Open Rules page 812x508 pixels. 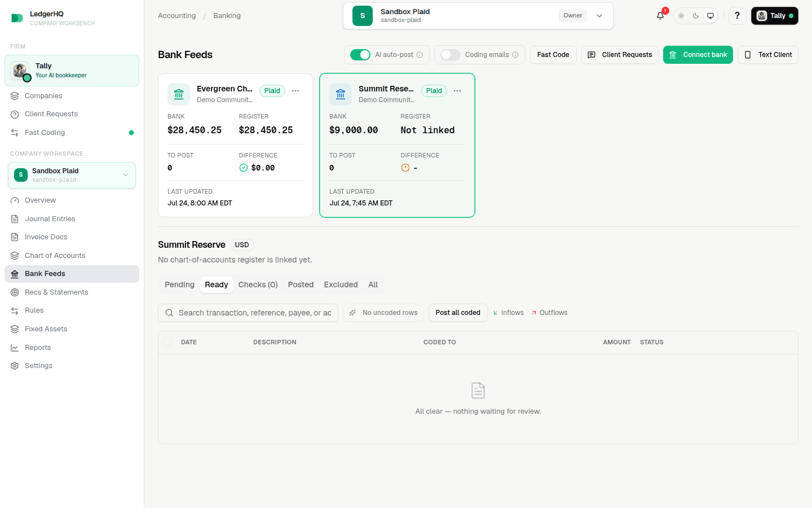[x=72, y=310]
